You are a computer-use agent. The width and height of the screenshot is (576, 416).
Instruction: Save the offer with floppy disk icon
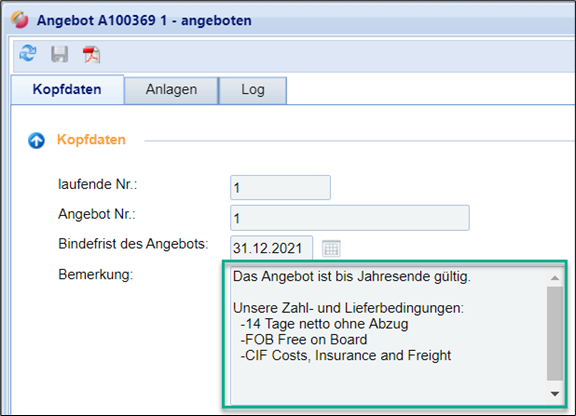click(60, 54)
